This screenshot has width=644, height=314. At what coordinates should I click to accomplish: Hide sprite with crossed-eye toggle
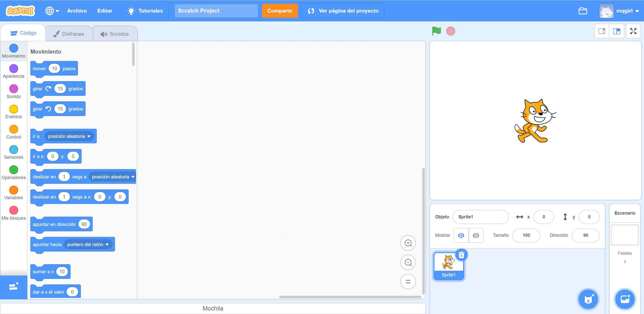click(x=476, y=235)
